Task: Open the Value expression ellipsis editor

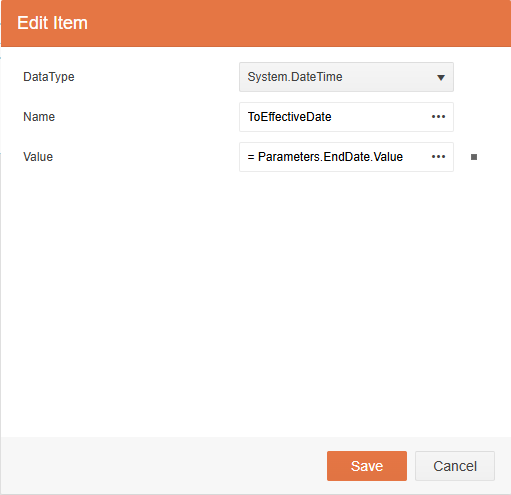Action: tap(438, 157)
